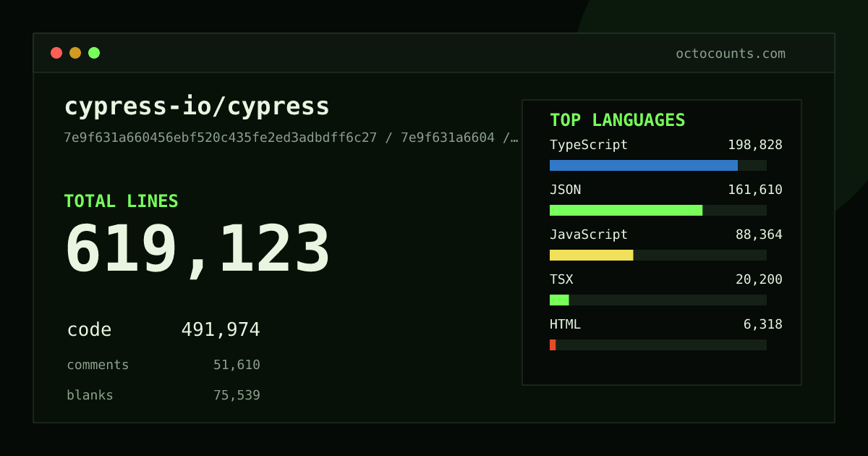Click the blanks row label
This screenshot has height=456, width=868.
coord(90,395)
